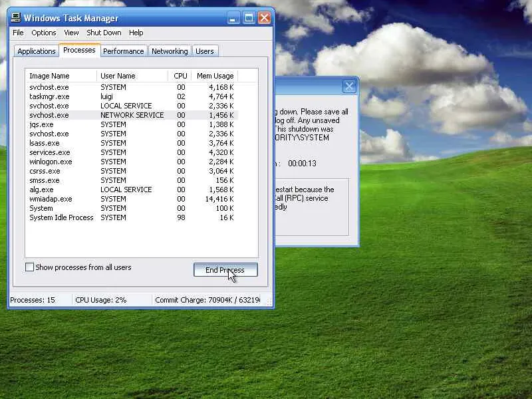Viewport: 532px width, 399px height.
Task: Select svchost.exe run by NETWORK SERVICE
Action: (132, 115)
